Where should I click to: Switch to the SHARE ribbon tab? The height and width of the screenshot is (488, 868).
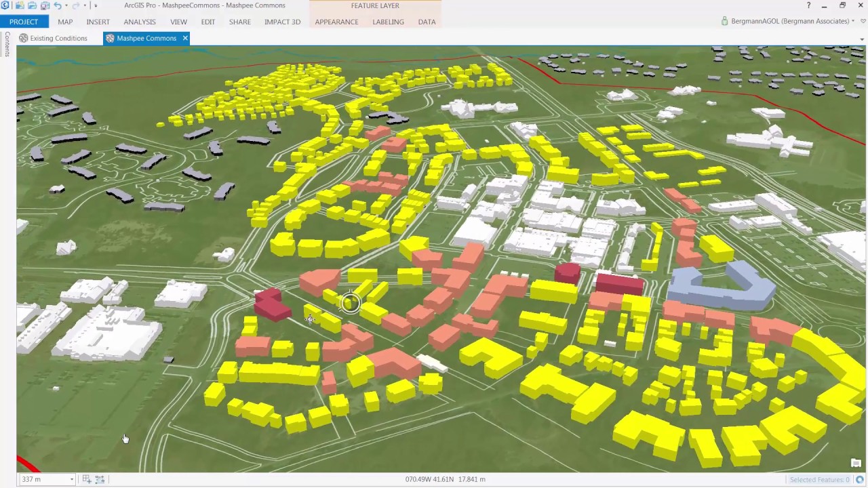[x=240, y=22]
